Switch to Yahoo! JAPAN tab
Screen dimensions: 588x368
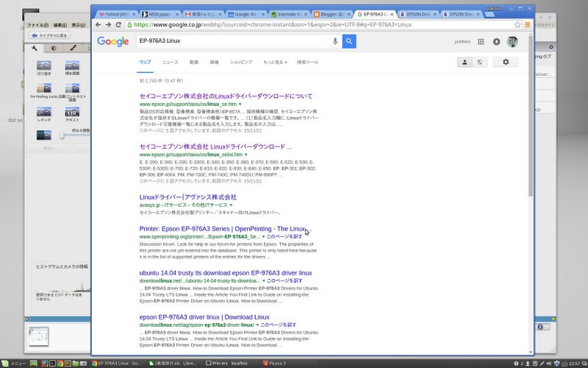point(117,14)
